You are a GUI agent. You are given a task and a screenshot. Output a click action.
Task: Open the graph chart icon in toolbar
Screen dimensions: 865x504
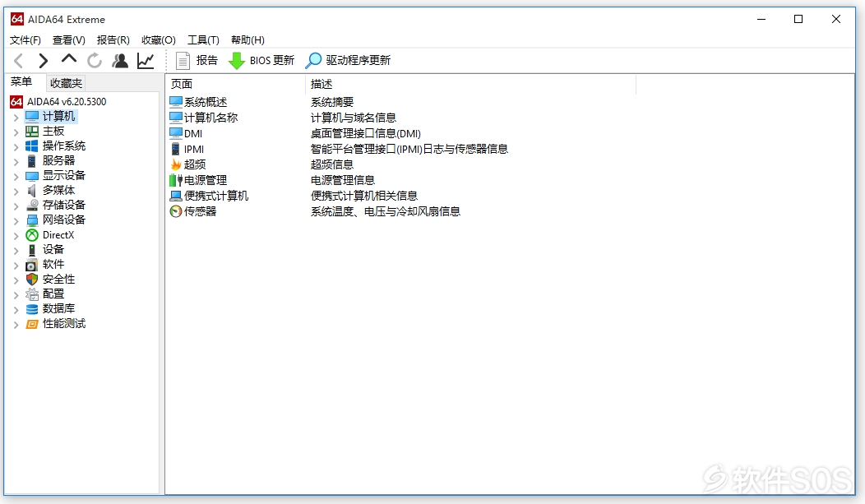146,61
